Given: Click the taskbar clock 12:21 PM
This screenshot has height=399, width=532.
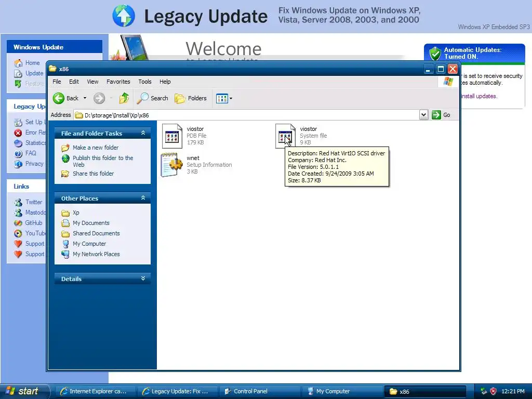Looking at the screenshot, I should click(513, 391).
